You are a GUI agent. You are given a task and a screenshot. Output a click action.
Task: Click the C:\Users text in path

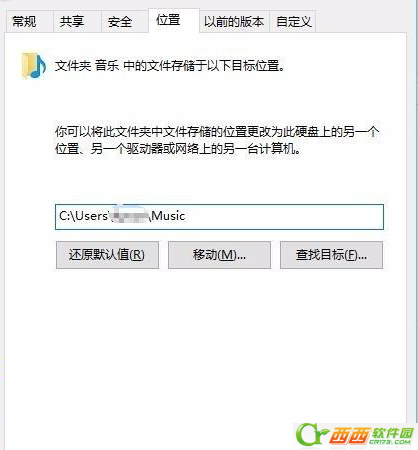click(84, 216)
